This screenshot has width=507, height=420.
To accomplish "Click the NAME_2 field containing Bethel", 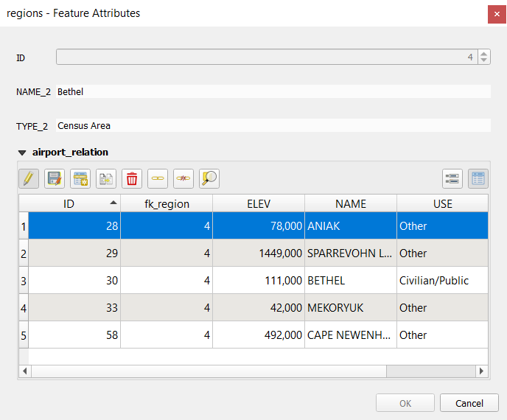I will click(x=273, y=92).
